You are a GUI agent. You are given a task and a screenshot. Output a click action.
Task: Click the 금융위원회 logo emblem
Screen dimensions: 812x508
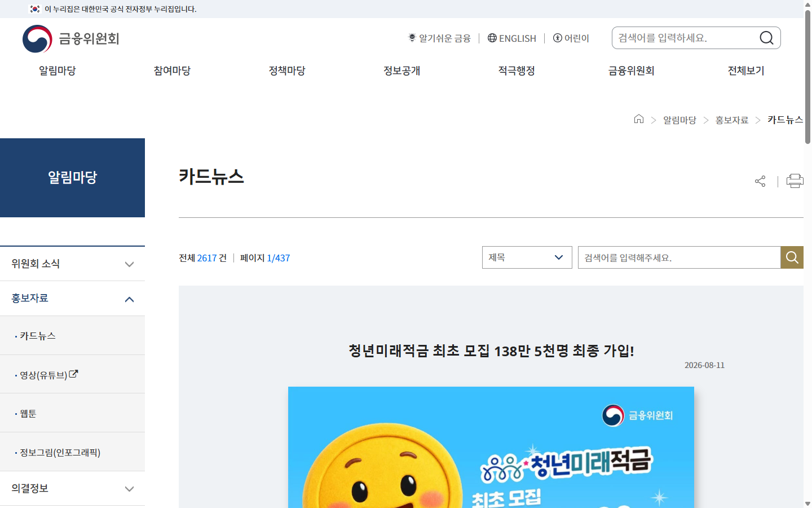37,38
